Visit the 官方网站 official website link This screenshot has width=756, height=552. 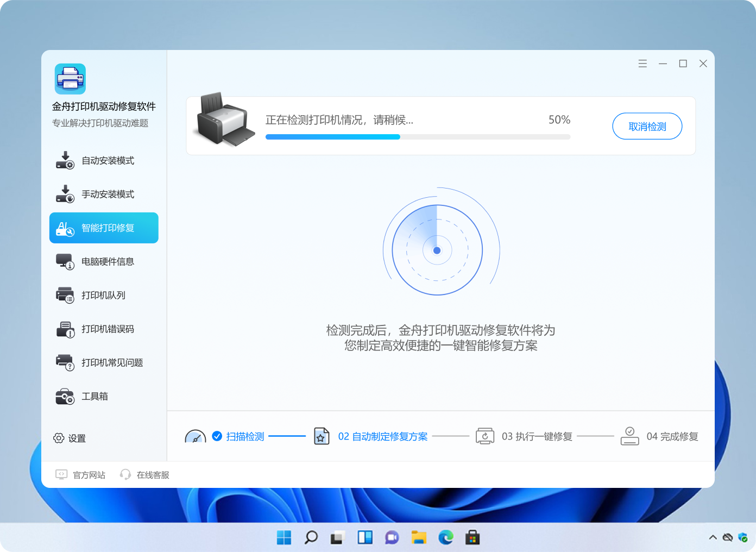coord(80,474)
